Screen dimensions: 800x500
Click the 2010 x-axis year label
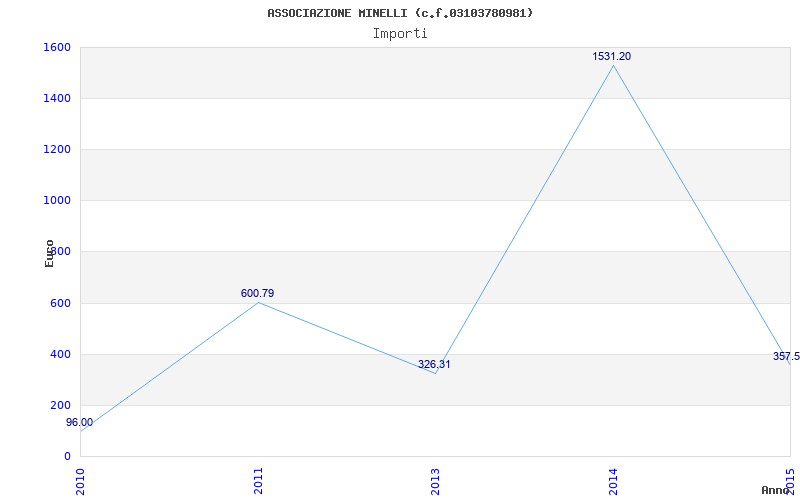[80, 481]
